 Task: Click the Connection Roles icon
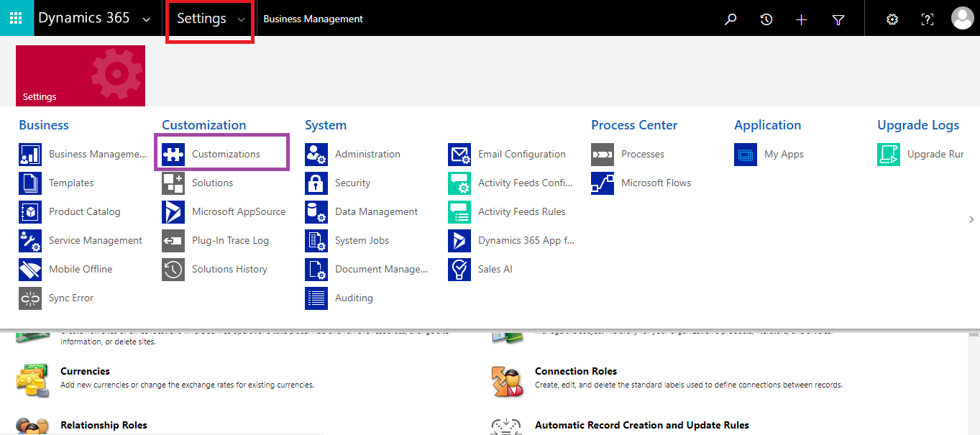tap(507, 381)
